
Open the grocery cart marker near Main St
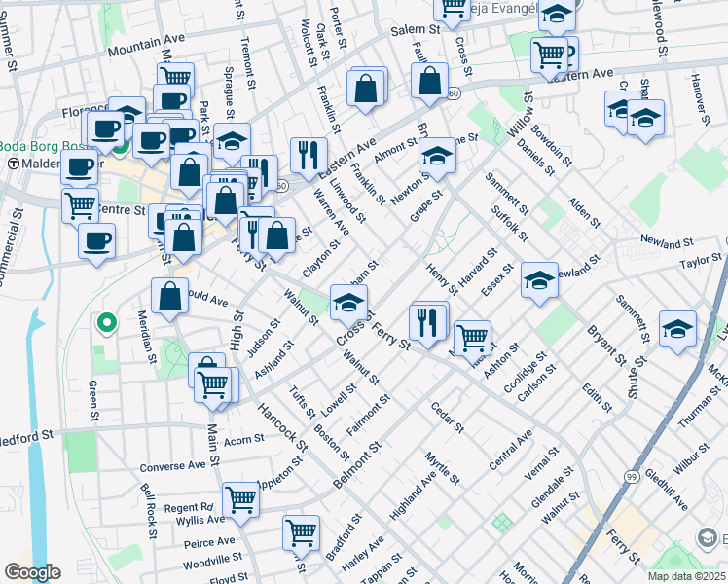(213, 383)
